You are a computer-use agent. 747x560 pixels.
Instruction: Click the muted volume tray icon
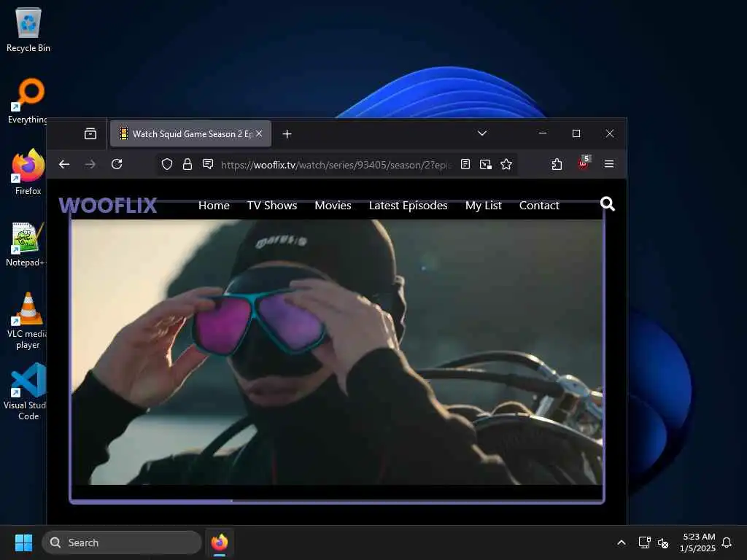coord(662,542)
